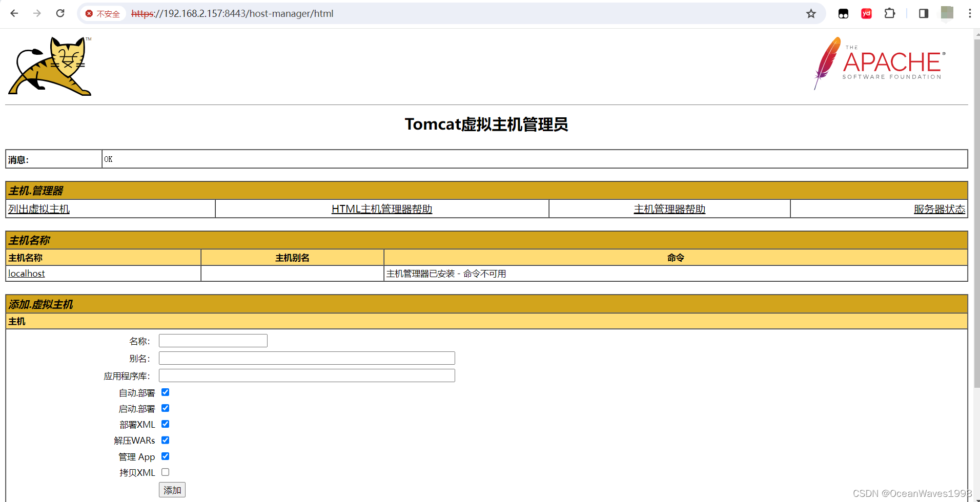Focus the address bar URL text
This screenshot has width=980, height=502.
click(232, 14)
